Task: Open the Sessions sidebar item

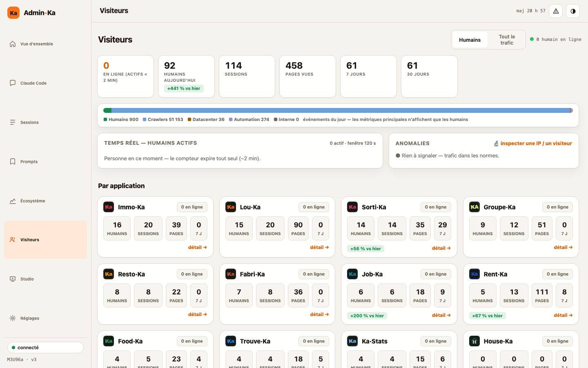Action: tap(45, 122)
